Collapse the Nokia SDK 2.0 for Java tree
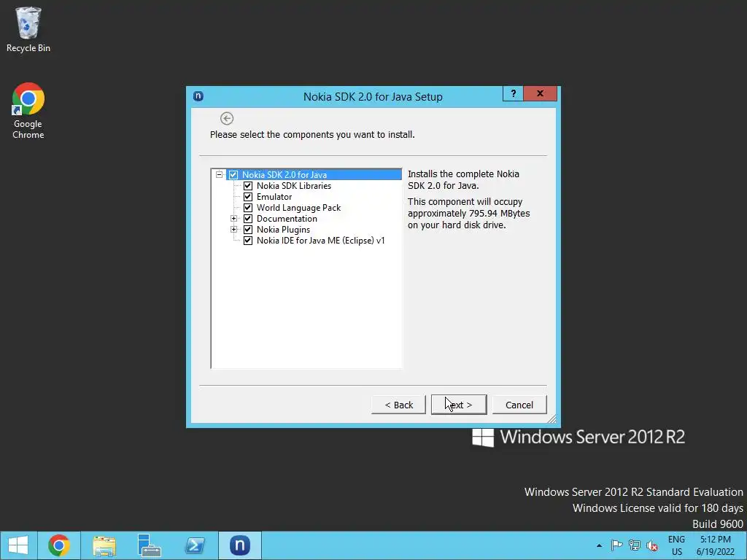The height and width of the screenshot is (560, 747). coord(219,175)
